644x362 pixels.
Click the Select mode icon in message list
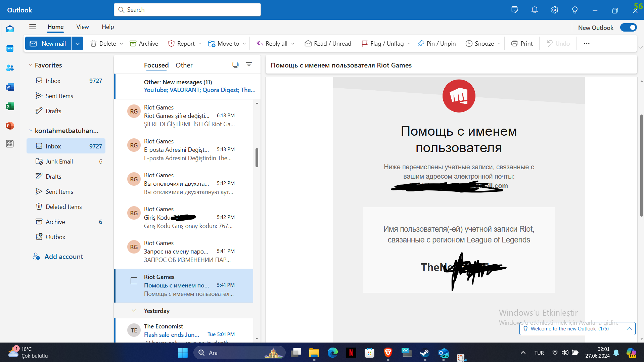click(235, 64)
